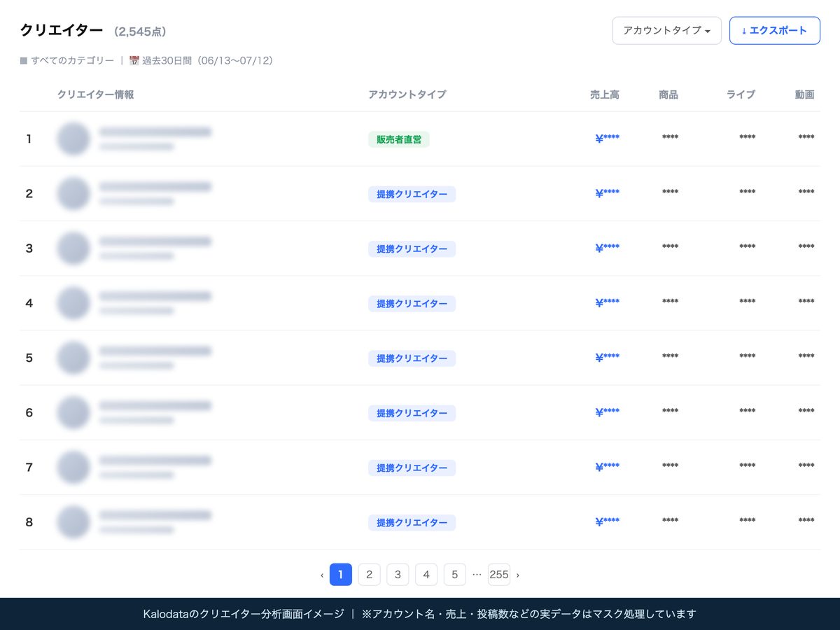Open creator avatar in row 4

(x=73, y=303)
